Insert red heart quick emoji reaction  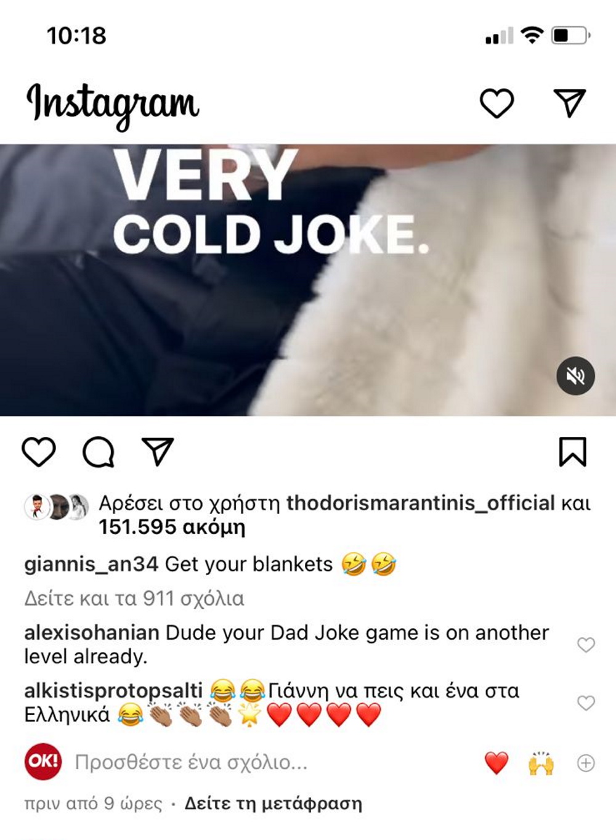click(x=496, y=763)
